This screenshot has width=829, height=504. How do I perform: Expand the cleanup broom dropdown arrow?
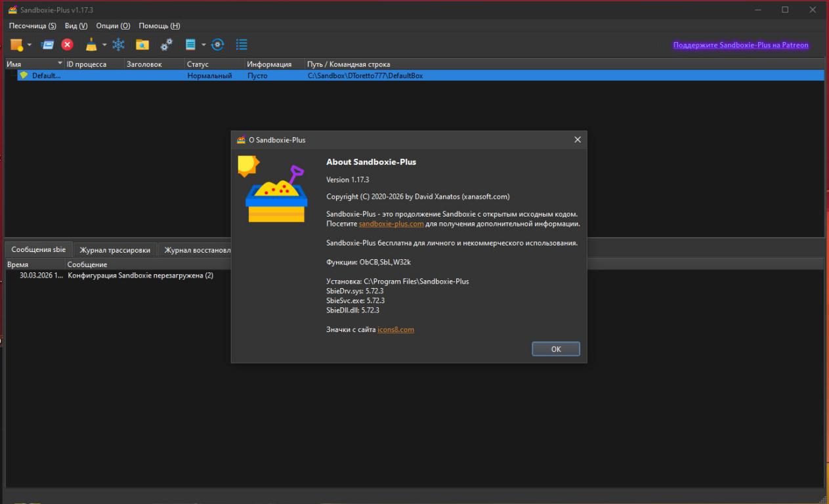(104, 45)
